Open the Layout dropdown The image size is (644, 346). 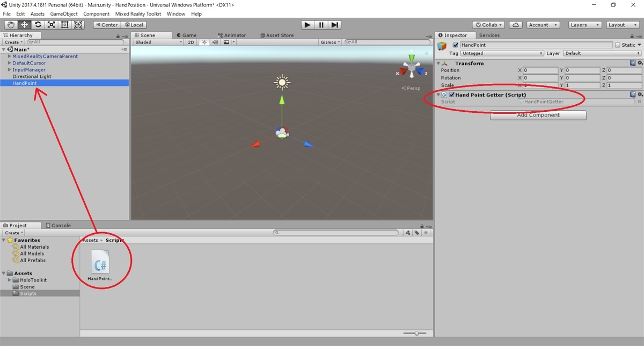coord(621,25)
